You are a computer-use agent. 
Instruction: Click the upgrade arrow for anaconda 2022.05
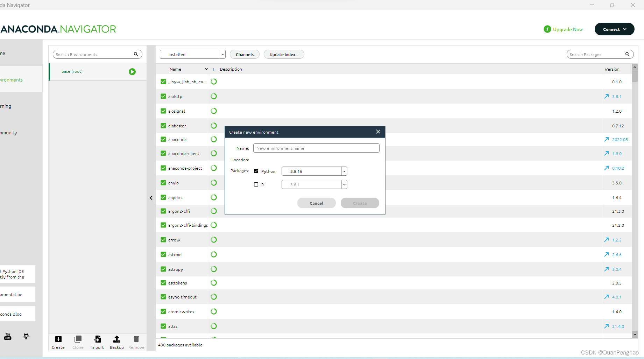pyautogui.click(x=607, y=139)
